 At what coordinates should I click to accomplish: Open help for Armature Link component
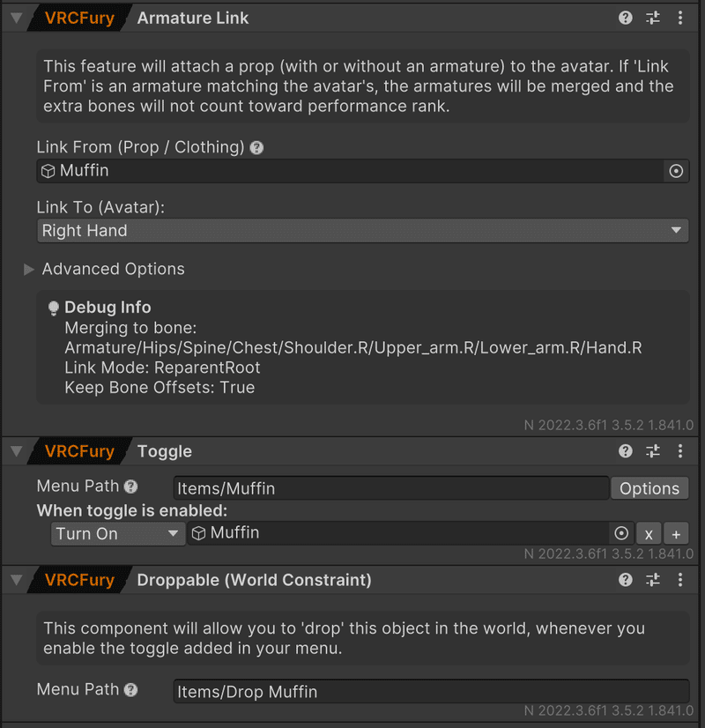tap(626, 18)
